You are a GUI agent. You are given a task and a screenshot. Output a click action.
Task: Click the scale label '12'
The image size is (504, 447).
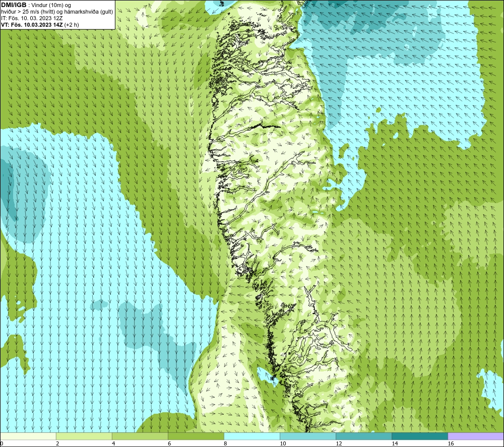coord(339,444)
